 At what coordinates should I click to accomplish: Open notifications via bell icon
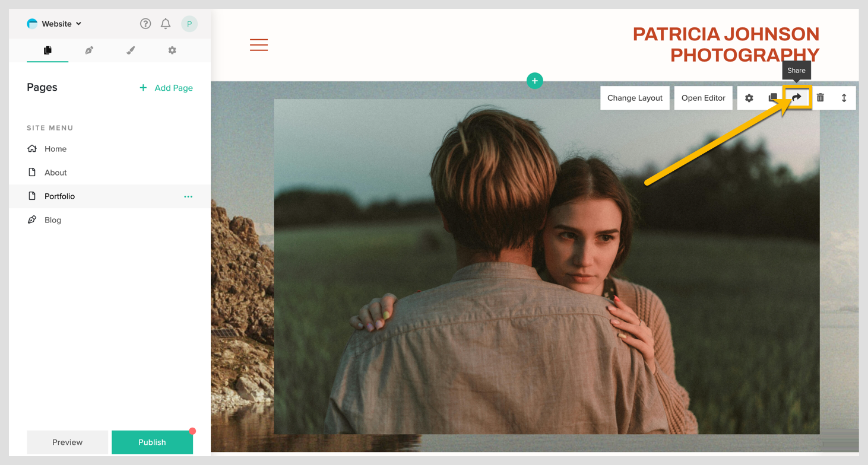(x=166, y=24)
